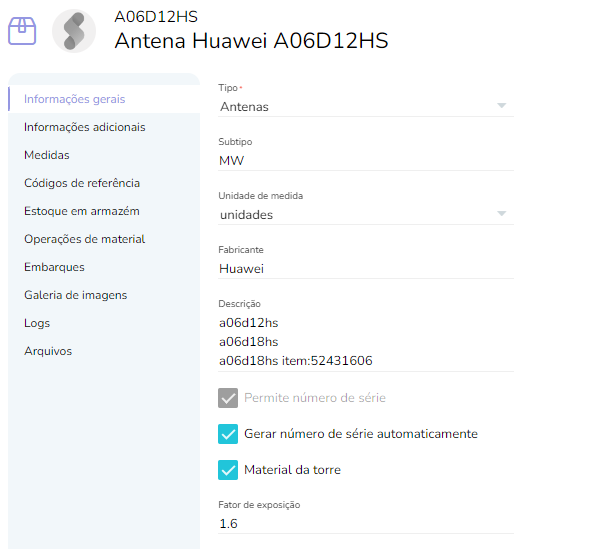Screen dimensions: 601x549
Task: Click the Unidade de medida arrow
Action: click(501, 214)
